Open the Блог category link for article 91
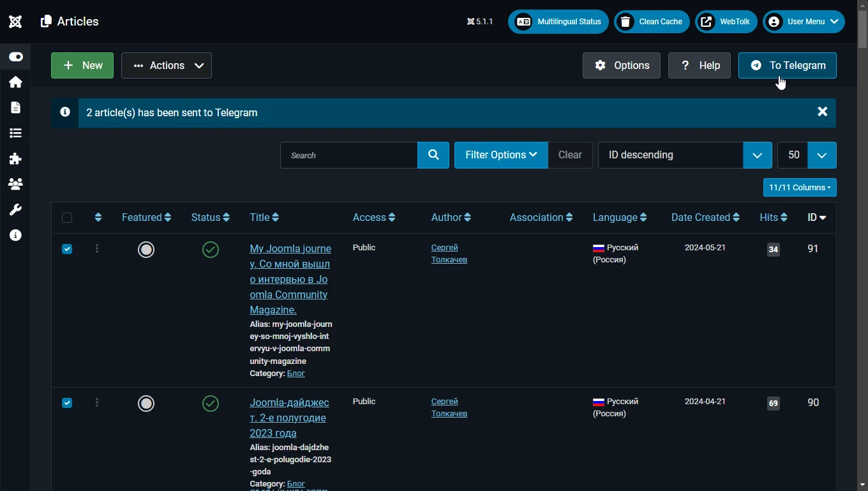This screenshot has width=868, height=491. pos(296,374)
